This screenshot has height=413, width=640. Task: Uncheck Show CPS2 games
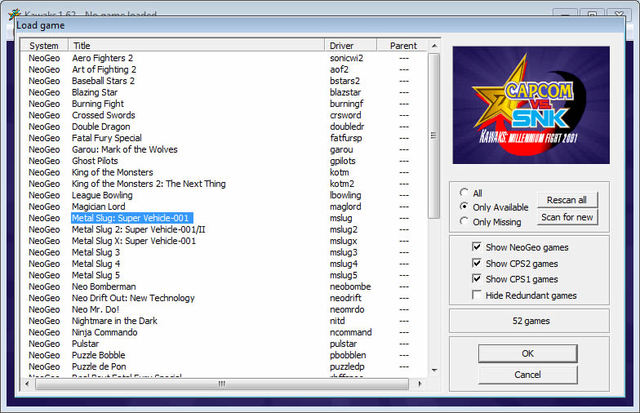pos(477,262)
